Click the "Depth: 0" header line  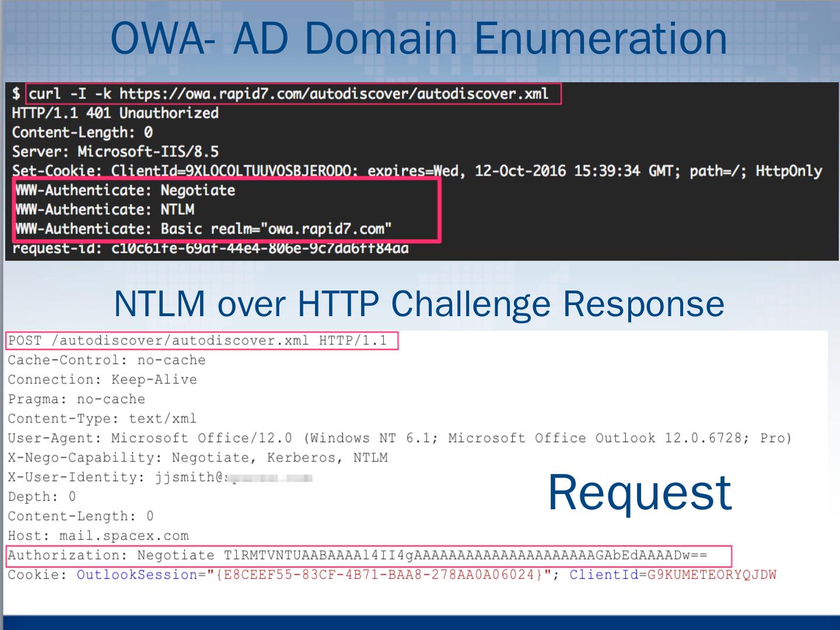[x=42, y=497]
